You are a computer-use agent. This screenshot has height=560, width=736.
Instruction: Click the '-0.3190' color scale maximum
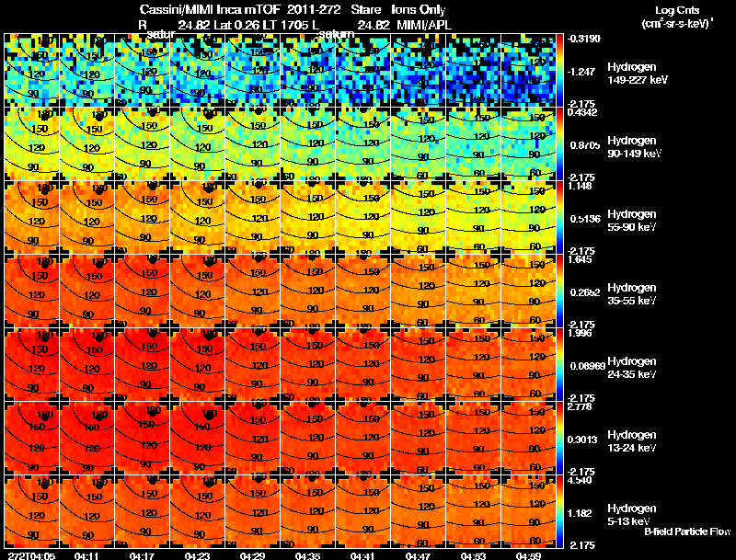tap(584, 39)
